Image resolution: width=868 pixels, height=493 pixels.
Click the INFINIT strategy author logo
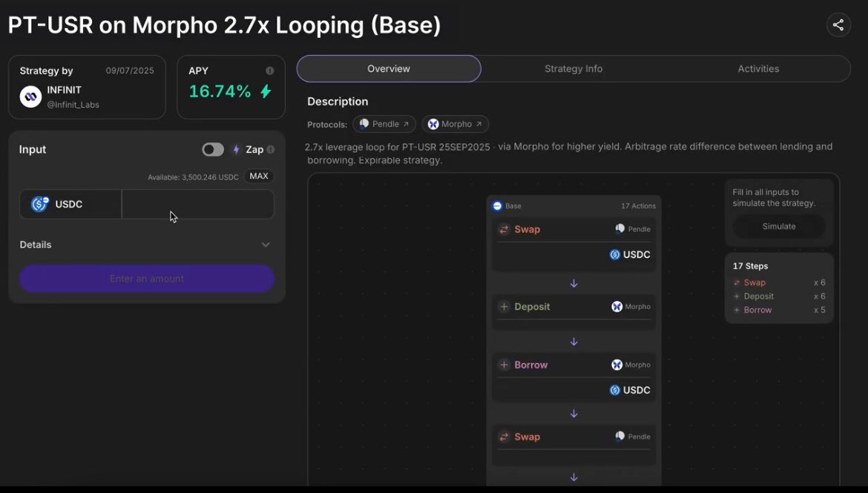30,97
